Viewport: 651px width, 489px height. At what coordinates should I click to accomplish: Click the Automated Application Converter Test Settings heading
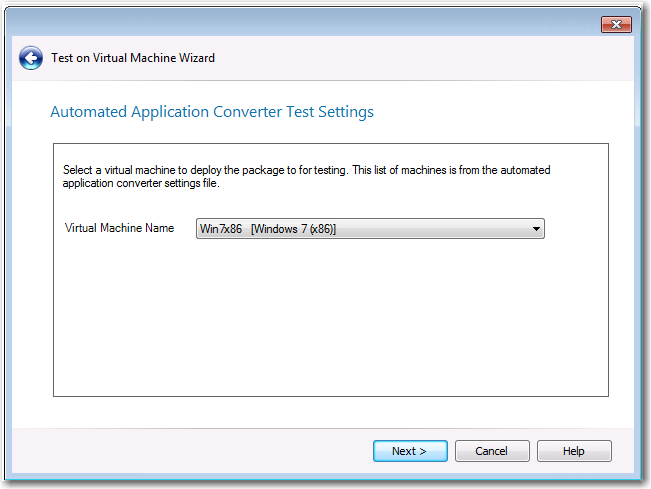[212, 112]
